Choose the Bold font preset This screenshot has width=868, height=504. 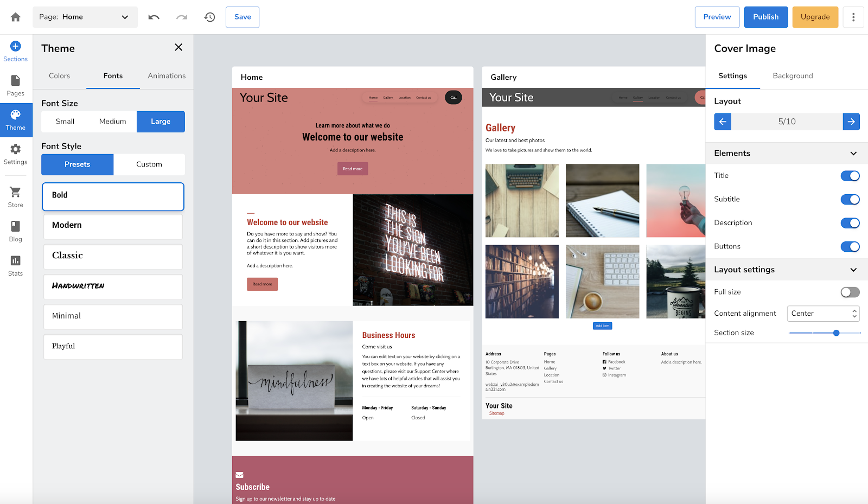tap(113, 196)
